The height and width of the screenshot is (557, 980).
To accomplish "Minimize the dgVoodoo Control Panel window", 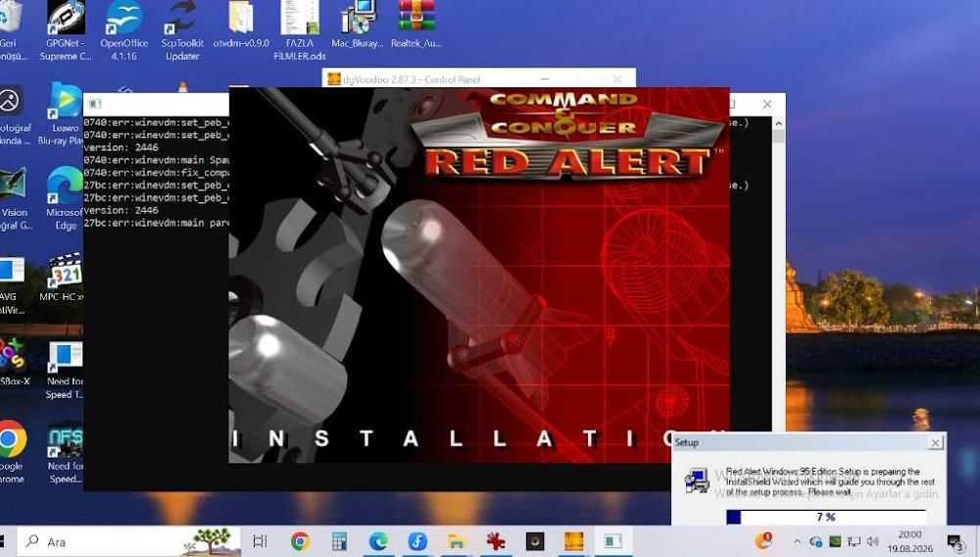I will tap(545, 78).
